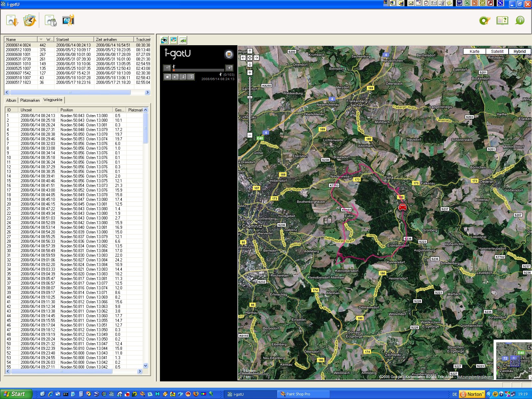The image size is (532, 399).
Task: Click the overview mini-map thumbnail
Action: [514, 360]
